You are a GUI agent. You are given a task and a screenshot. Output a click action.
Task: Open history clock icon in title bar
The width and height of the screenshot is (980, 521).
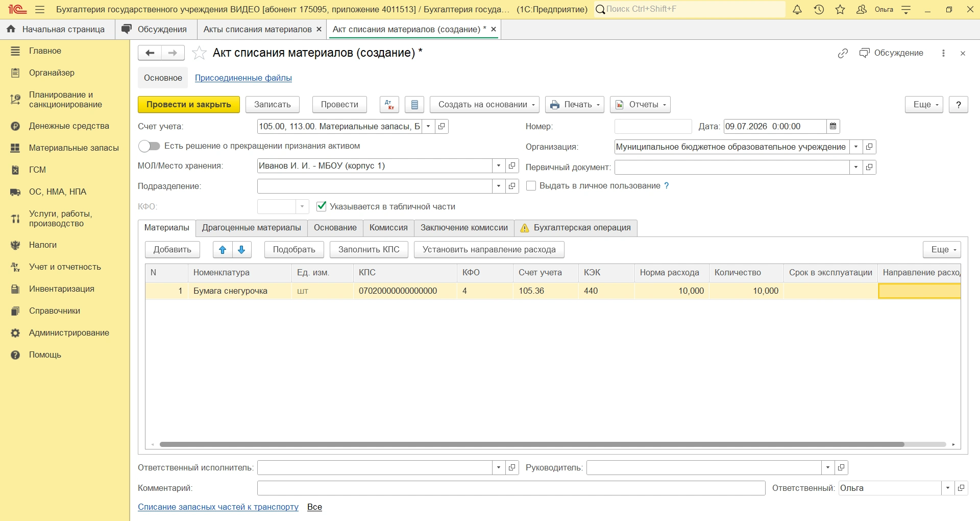pos(819,9)
